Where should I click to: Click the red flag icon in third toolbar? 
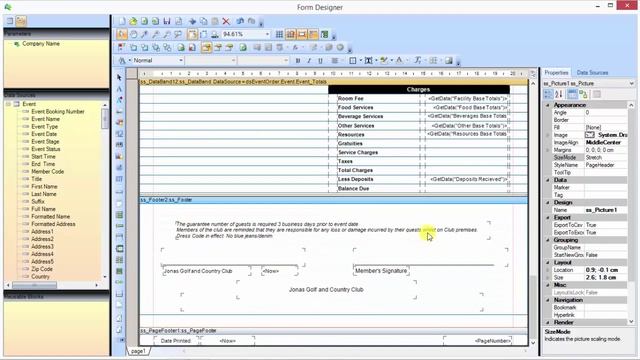coord(121,47)
